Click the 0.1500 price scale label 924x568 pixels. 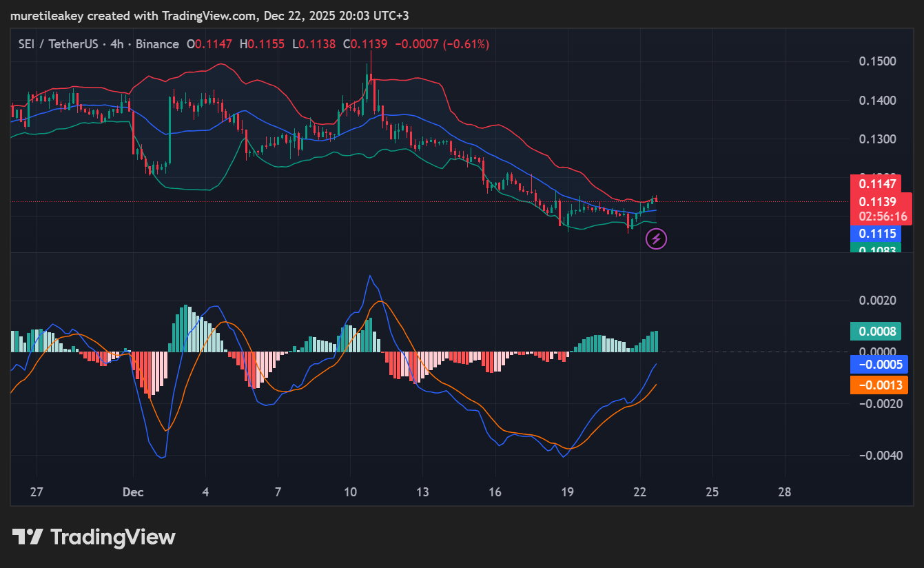click(877, 61)
